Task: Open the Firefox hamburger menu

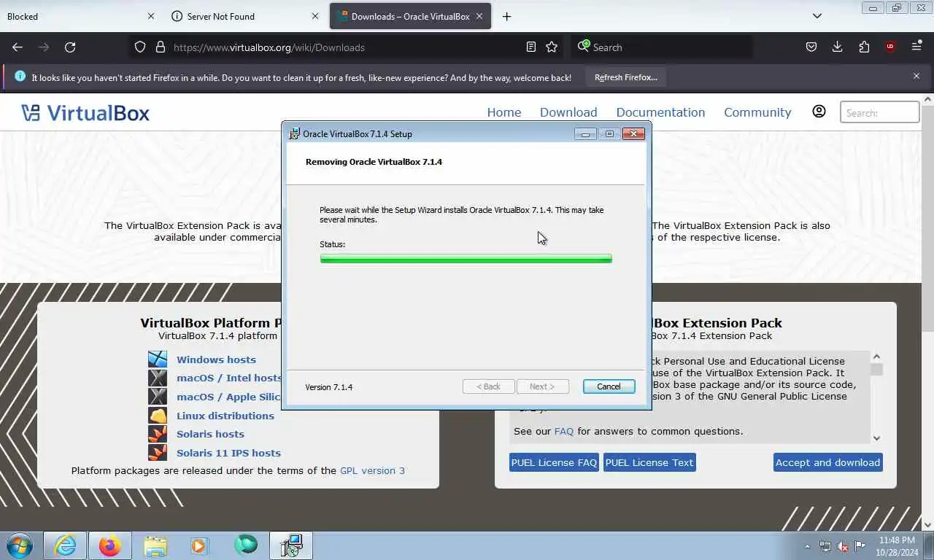Action: pos(916,47)
